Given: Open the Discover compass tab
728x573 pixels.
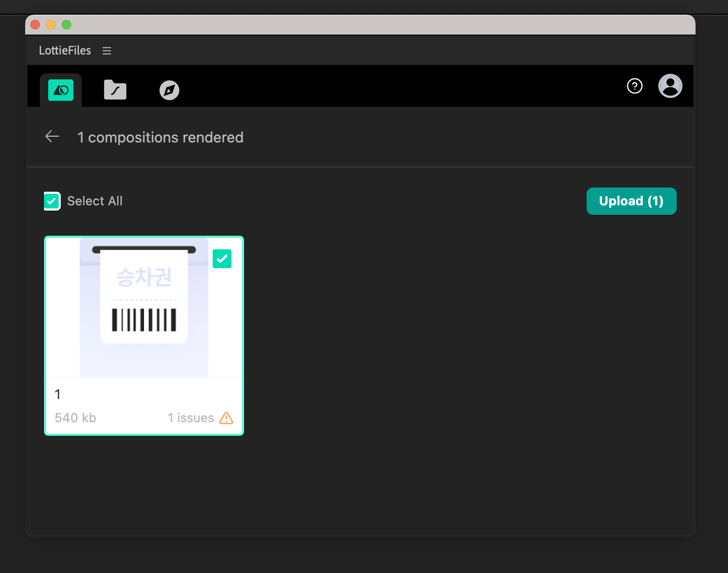Looking at the screenshot, I should tap(169, 90).
